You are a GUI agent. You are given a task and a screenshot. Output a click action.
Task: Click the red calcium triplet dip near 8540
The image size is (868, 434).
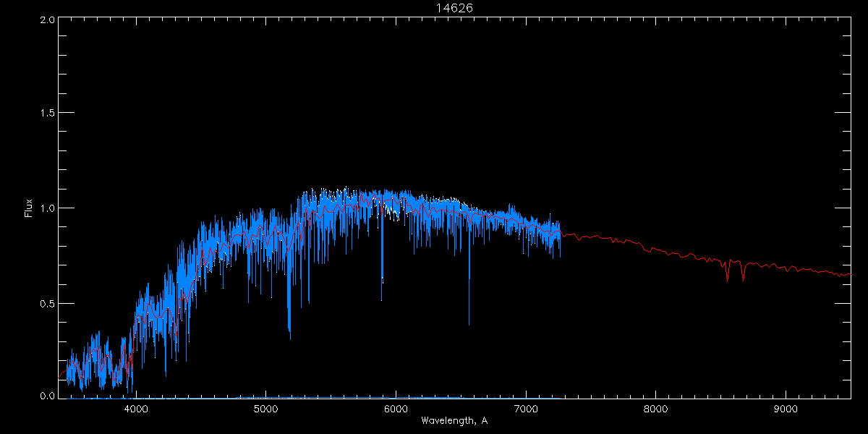pos(727,273)
